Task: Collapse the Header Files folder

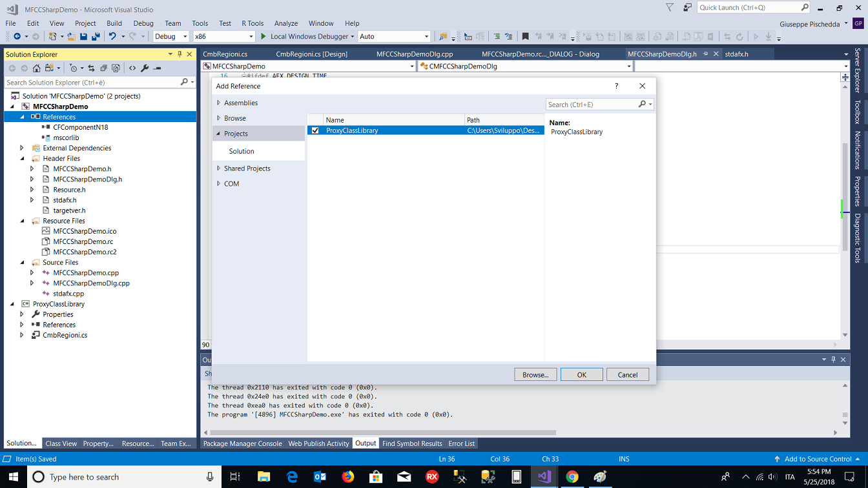Action: point(22,159)
